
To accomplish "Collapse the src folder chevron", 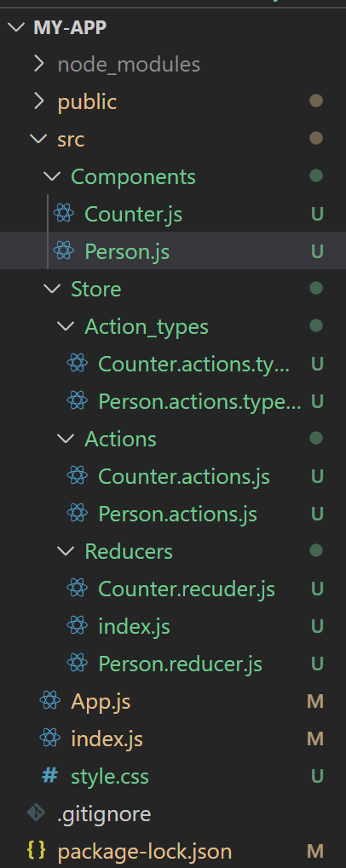I will click(38, 139).
